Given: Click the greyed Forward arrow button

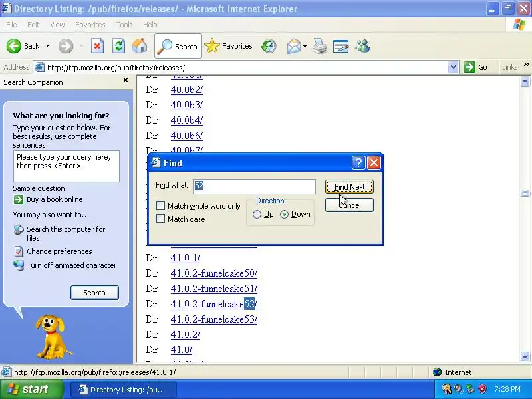Looking at the screenshot, I should [66, 46].
